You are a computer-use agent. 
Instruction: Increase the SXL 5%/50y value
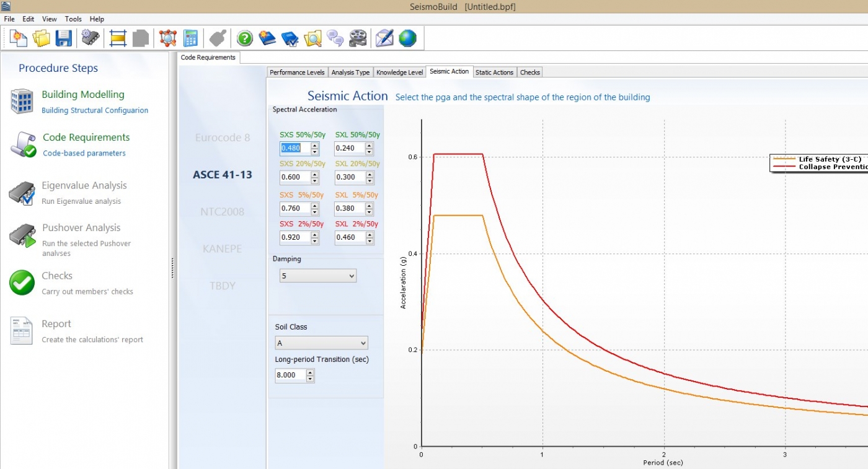pyautogui.click(x=370, y=205)
